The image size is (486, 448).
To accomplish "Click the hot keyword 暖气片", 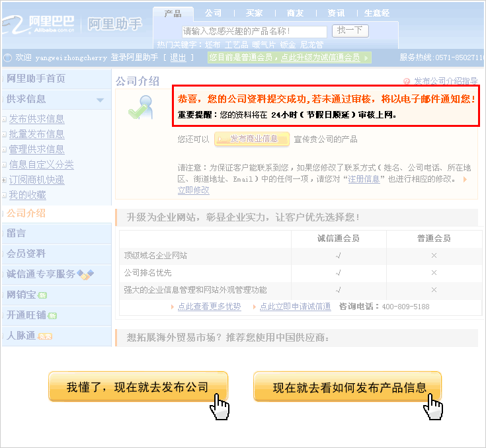I will [x=264, y=45].
